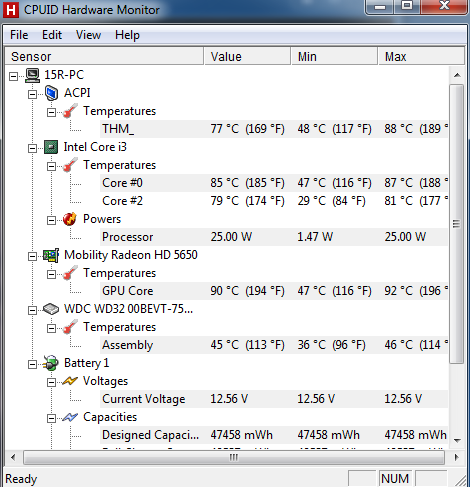Click the Intel Core i3 chip icon
The width and height of the screenshot is (470, 487).
click(51, 147)
